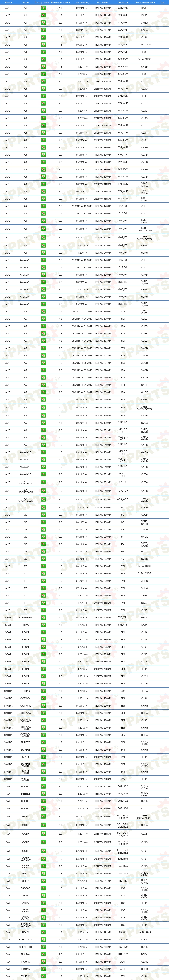Click fuel icon in A3 CNSB engine row
The width and height of the screenshot is (169, 980).
coord(43,66)
